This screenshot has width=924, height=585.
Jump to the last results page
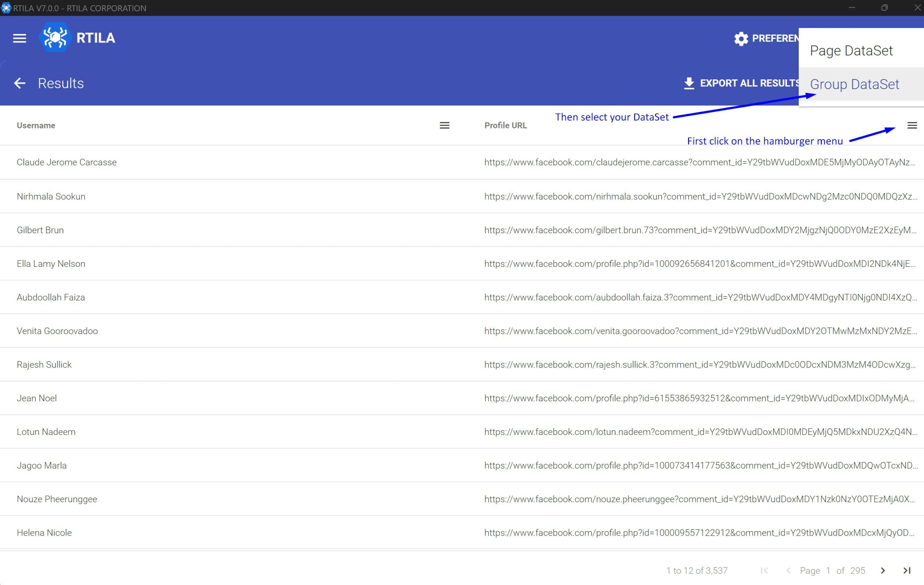click(x=907, y=571)
